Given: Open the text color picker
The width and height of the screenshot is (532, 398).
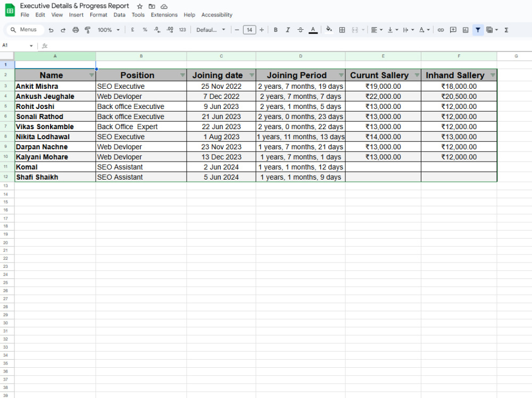Looking at the screenshot, I should point(313,30).
